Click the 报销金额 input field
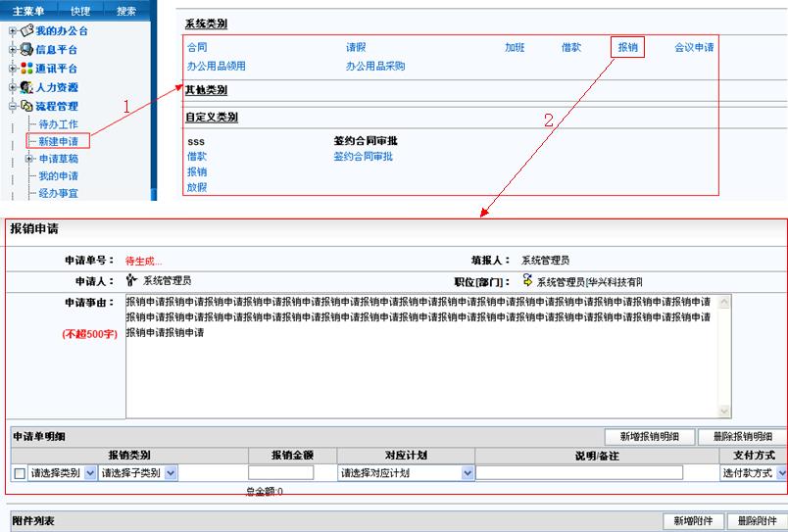Image resolution: width=788 pixels, height=532 pixels. (x=281, y=473)
